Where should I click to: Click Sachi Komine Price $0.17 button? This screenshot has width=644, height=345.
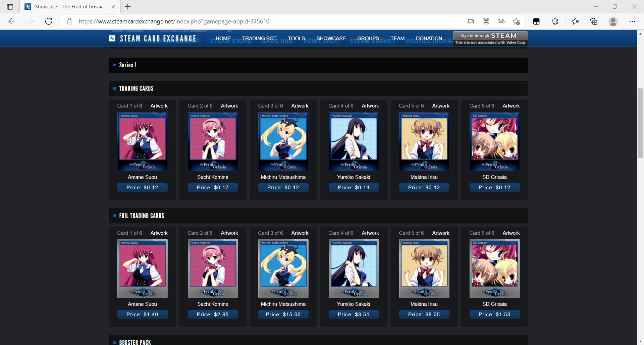213,188
